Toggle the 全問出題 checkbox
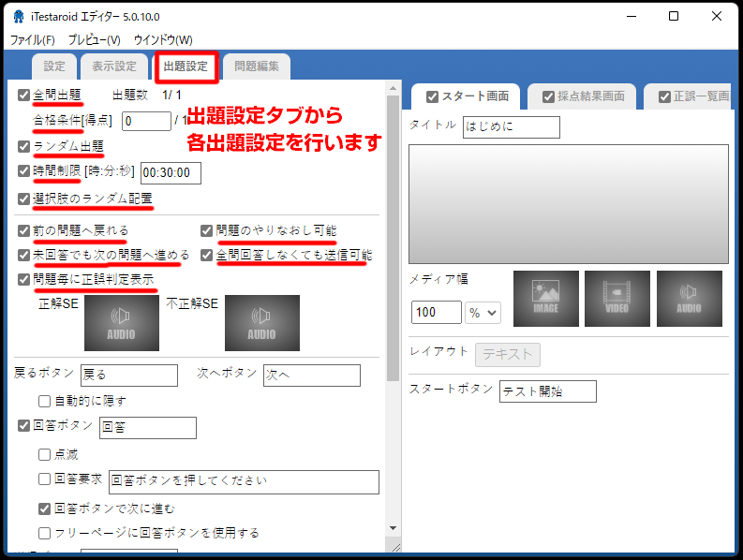The width and height of the screenshot is (743, 560). (x=23, y=95)
